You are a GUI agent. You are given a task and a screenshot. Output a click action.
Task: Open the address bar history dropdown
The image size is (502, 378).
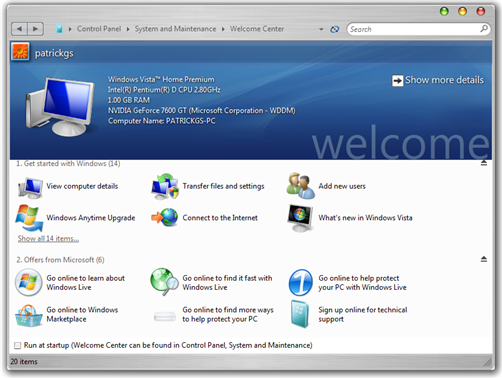(321, 29)
